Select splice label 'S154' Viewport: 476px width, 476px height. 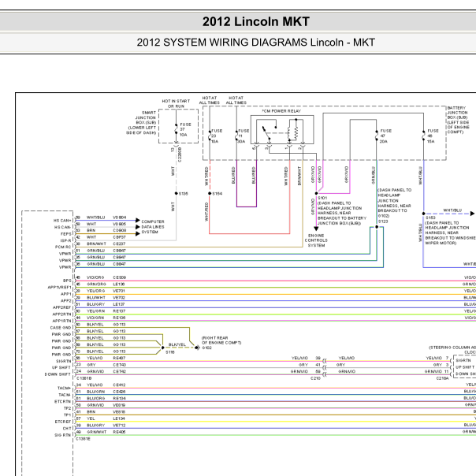(x=217, y=194)
